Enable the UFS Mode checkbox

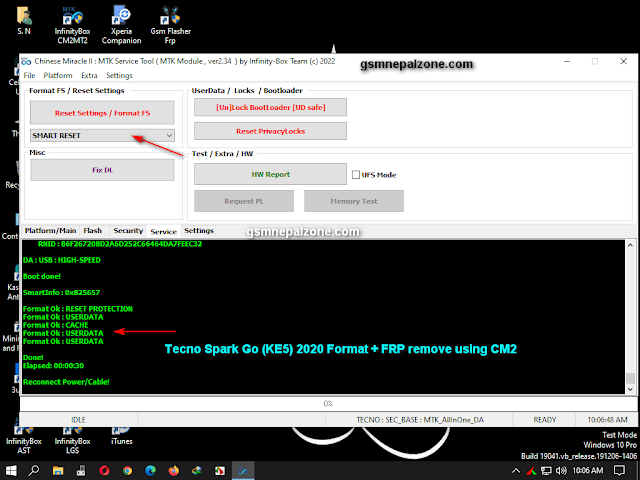(x=356, y=175)
